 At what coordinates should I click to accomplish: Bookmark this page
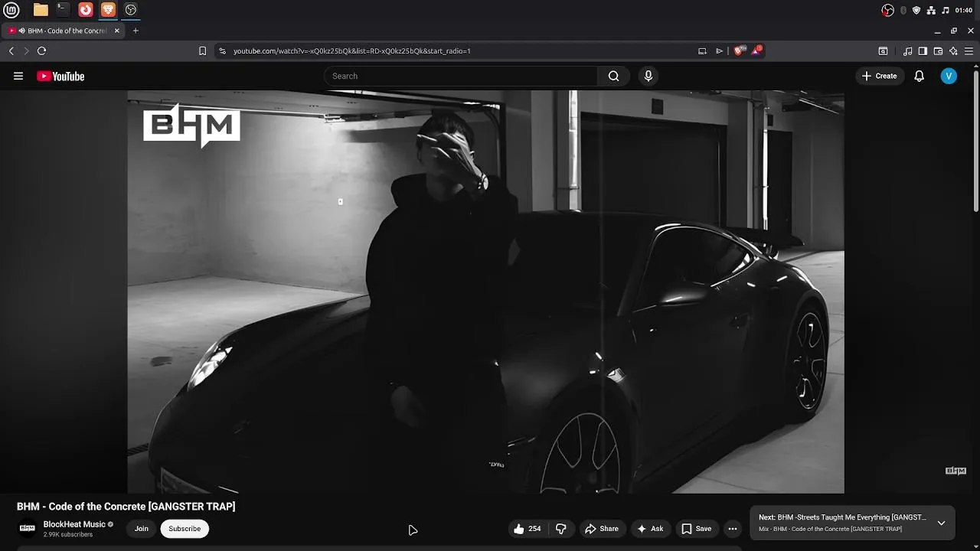tap(202, 51)
